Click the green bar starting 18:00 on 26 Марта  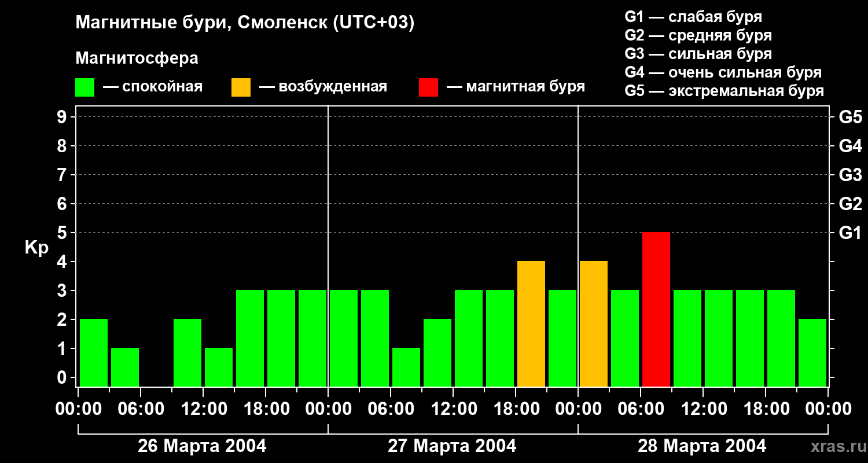(x=281, y=338)
